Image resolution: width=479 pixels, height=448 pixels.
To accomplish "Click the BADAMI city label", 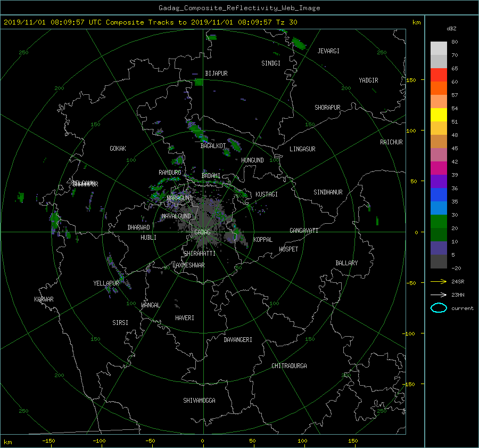I will tap(211, 176).
